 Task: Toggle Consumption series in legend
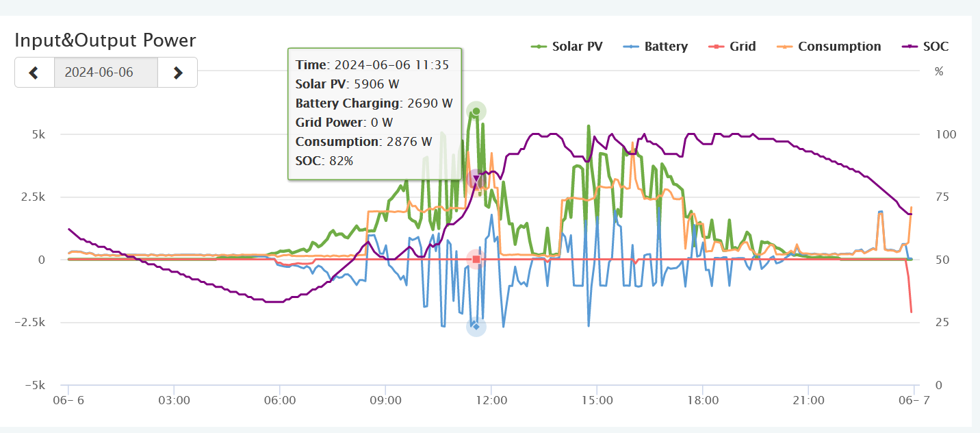829,47
